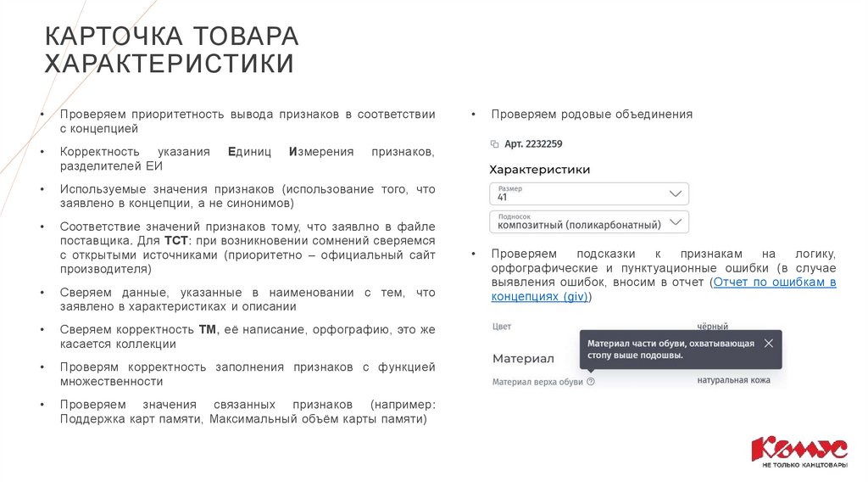Select the Подносок field value композитный
868x487 pixels.
click(x=589, y=222)
